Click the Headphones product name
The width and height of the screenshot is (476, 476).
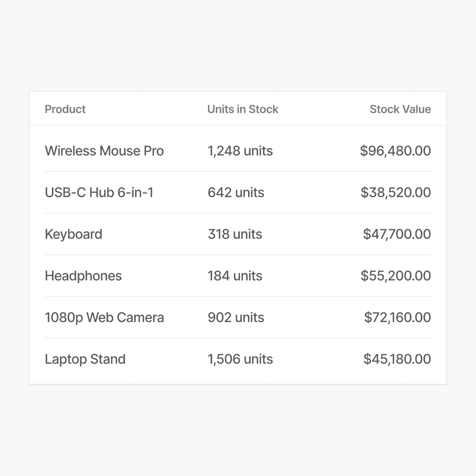point(83,276)
